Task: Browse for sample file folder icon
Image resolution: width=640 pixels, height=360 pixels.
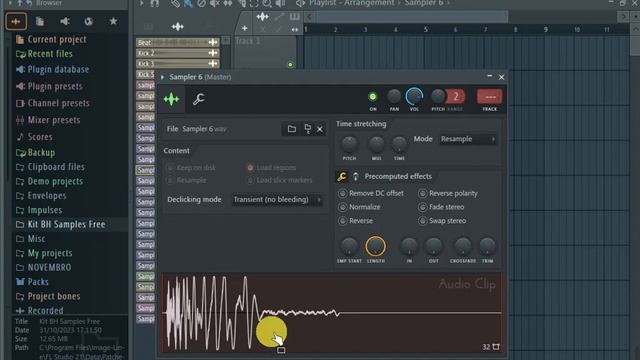Action: point(291,129)
